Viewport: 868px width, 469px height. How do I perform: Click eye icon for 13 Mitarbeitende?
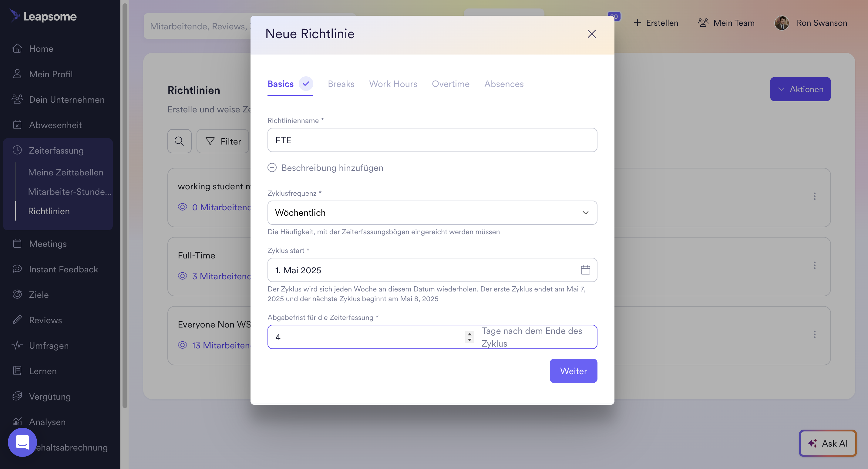tap(182, 345)
